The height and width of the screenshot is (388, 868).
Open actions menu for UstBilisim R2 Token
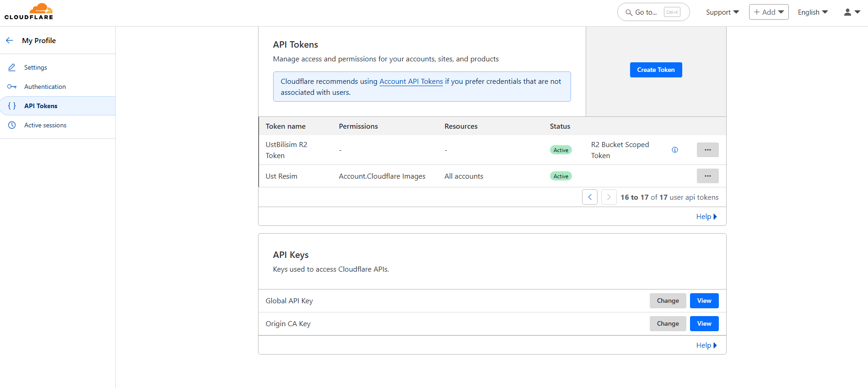tap(707, 150)
